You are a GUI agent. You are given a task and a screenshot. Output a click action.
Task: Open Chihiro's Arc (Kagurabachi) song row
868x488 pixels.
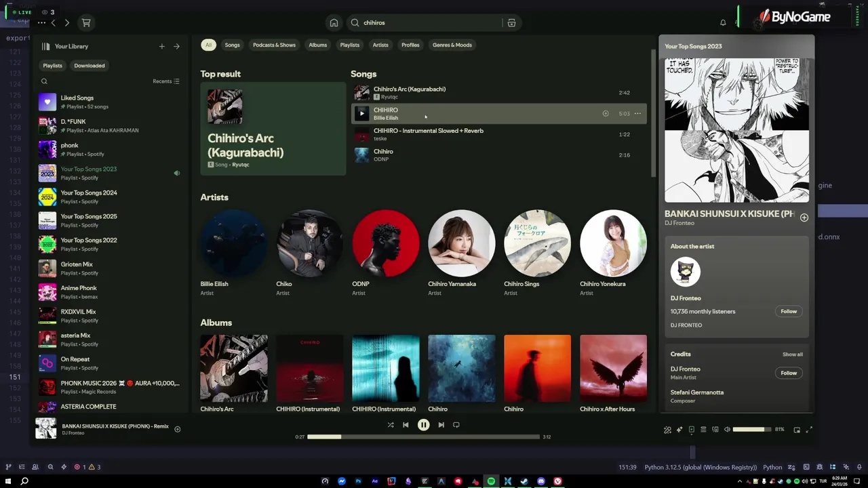(499, 92)
